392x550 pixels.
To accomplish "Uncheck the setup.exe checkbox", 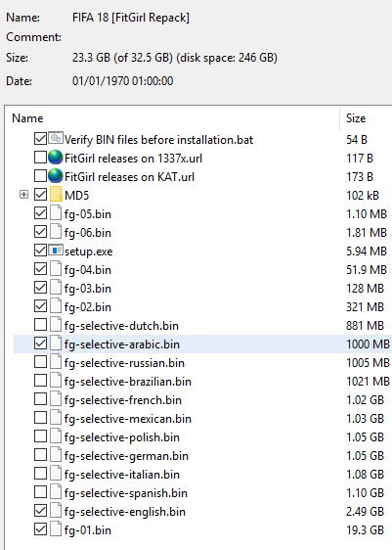I will tap(41, 251).
